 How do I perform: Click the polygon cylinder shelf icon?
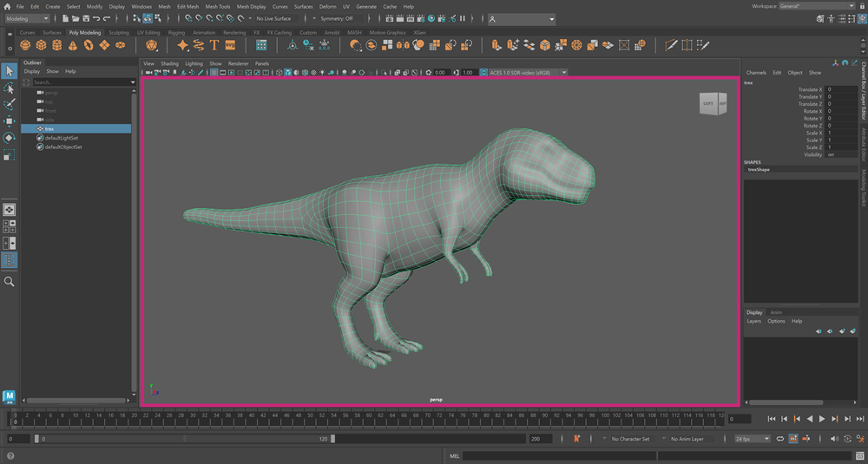pyautogui.click(x=58, y=45)
